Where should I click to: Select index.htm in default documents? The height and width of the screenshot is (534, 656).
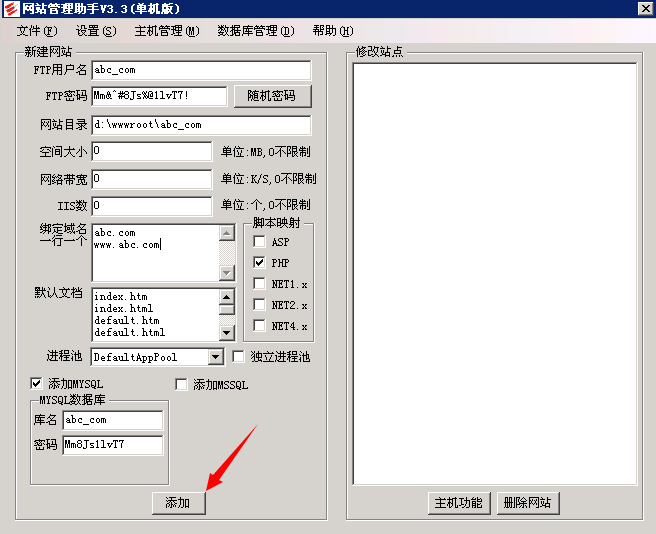click(x=121, y=297)
